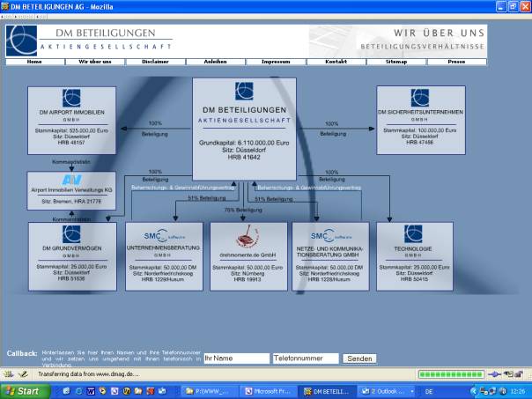532x399 pixels.
Task: Click the Windows Start button
Action: coord(24,391)
